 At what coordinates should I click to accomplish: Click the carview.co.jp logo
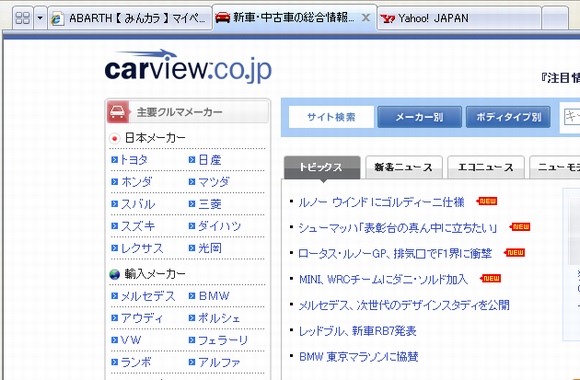(x=188, y=66)
